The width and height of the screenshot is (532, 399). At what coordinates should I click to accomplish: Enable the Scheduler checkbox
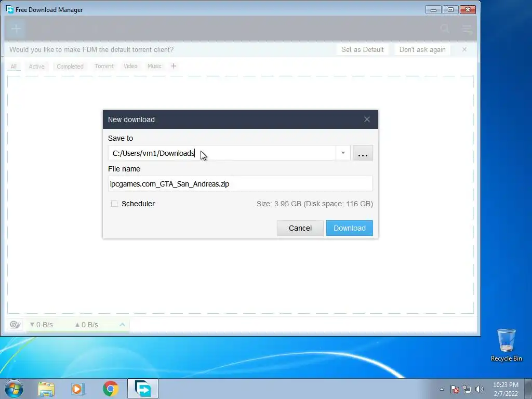click(x=114, y=204)
